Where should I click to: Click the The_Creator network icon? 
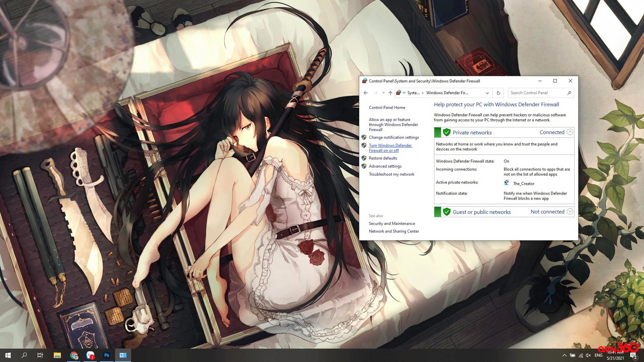(506, 183)
